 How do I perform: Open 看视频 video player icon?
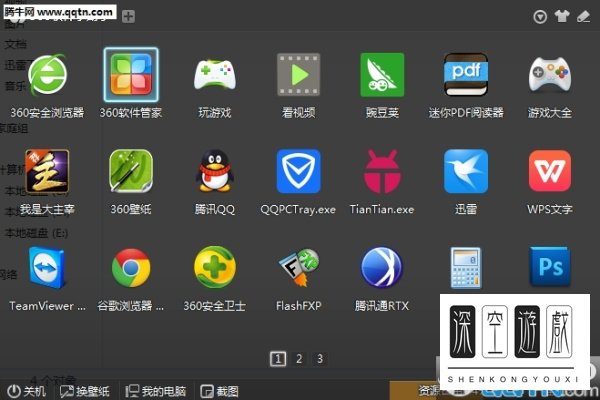[298, 75]
